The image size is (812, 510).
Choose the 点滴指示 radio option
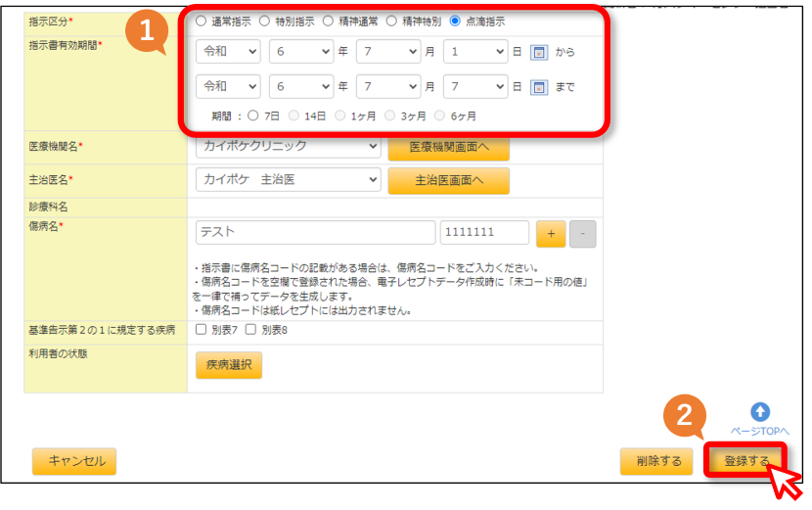coord(455,22)
